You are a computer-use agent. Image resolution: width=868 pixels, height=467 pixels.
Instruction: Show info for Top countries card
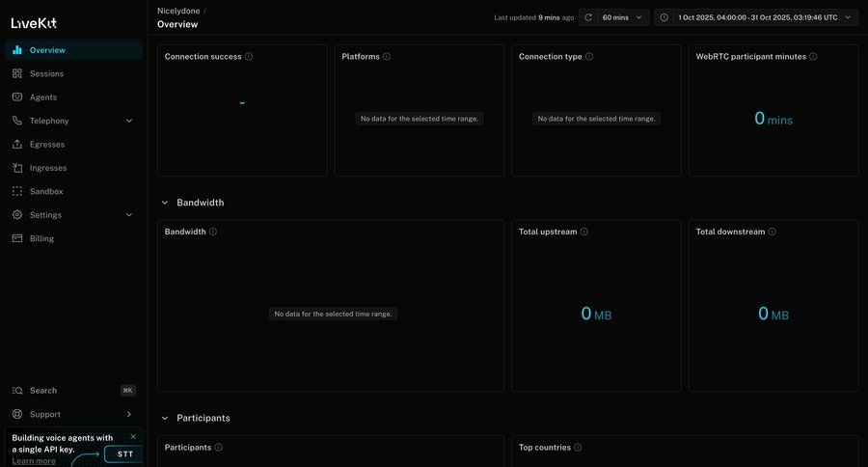point(578,447)
